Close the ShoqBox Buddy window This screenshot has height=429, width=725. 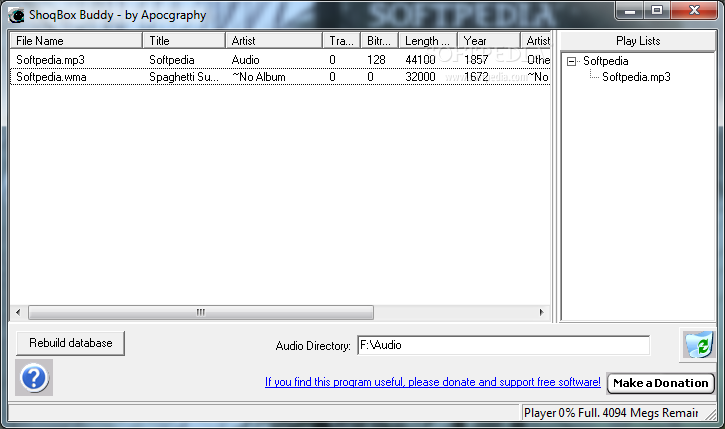pyautogui.click(x=694, y=11)
